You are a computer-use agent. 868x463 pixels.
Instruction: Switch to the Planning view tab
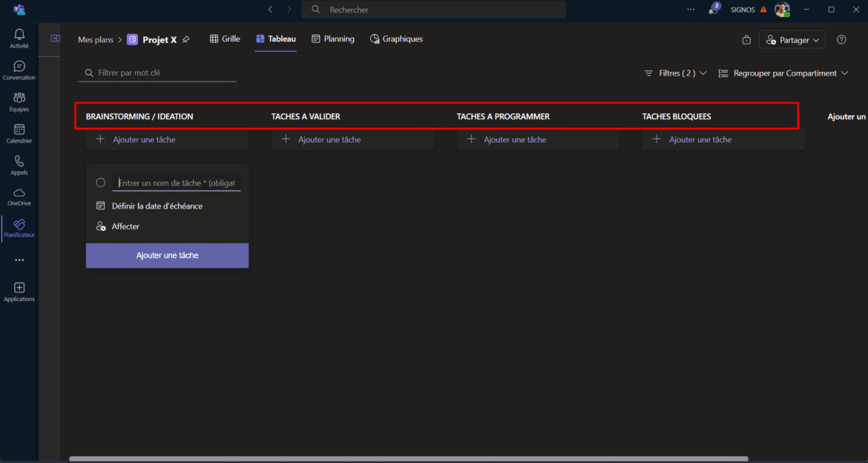click(332, 39)
